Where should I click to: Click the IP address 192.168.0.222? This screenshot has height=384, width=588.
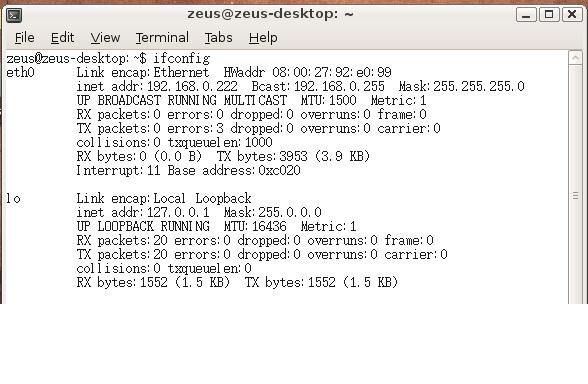(192, 86)
